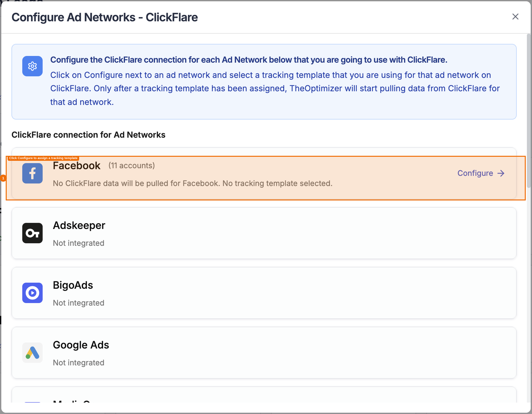Click Configure link for Facebook

pos(481,173)
